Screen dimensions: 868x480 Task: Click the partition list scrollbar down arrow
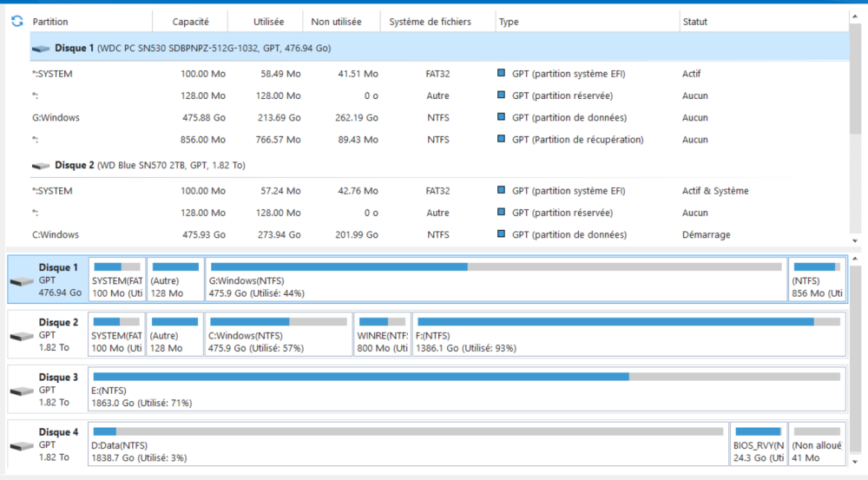(855, 240)
